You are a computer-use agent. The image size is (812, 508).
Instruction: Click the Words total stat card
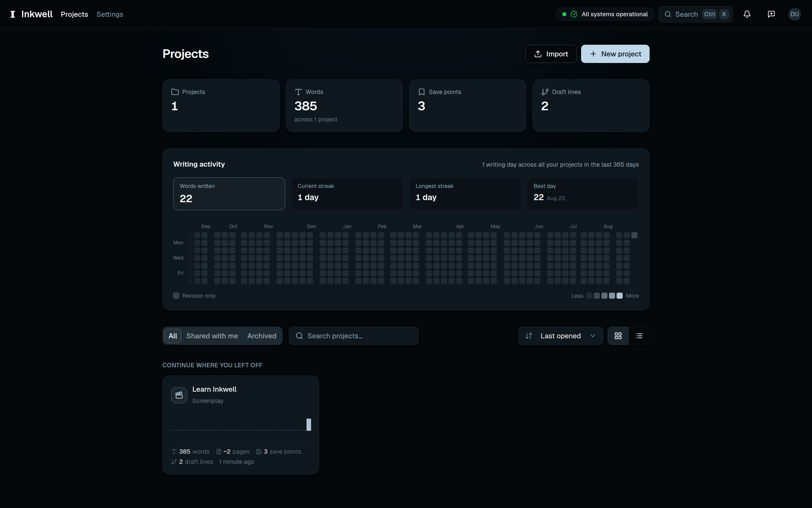point(344,105)
